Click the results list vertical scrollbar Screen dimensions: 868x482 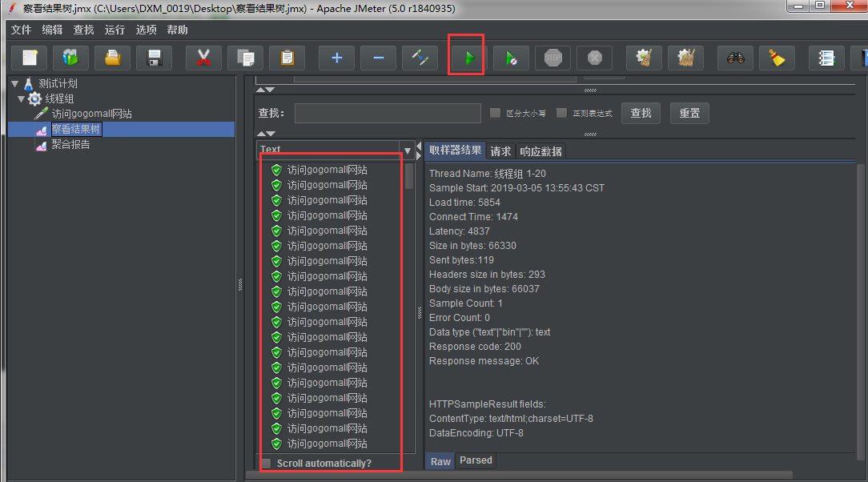(x=409, y=176)
